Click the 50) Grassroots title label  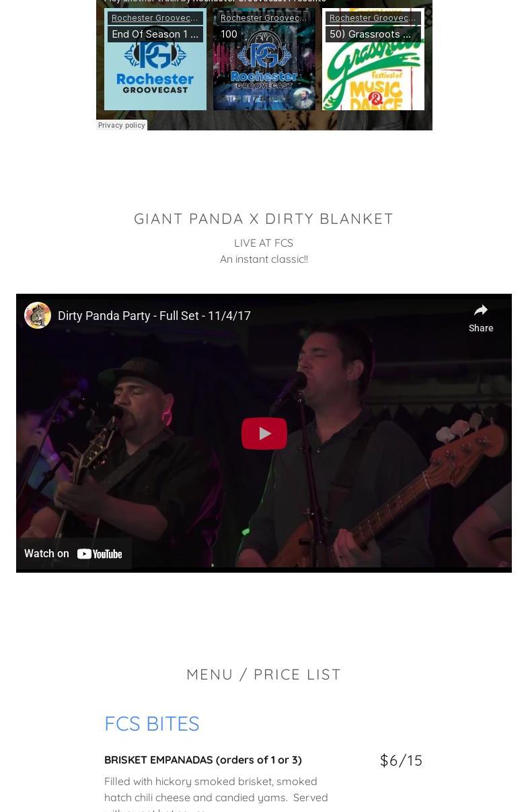[x=371, y=34]
